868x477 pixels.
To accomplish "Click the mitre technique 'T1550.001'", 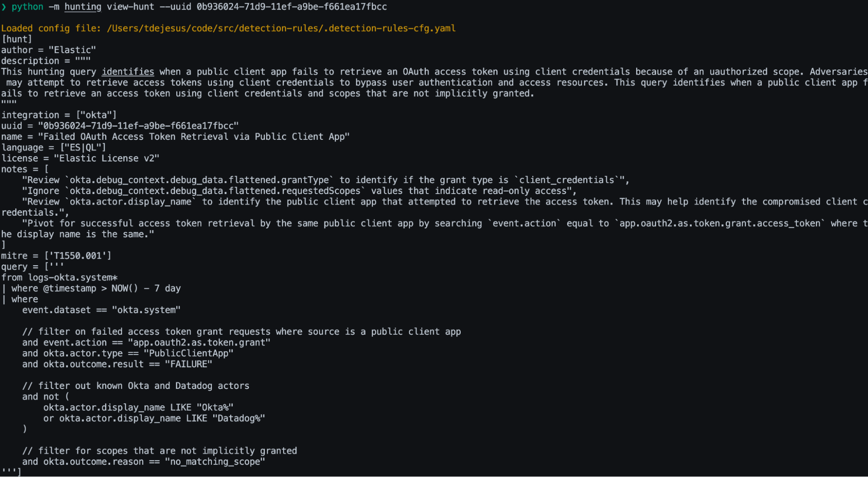I will (x=78, y=256).
